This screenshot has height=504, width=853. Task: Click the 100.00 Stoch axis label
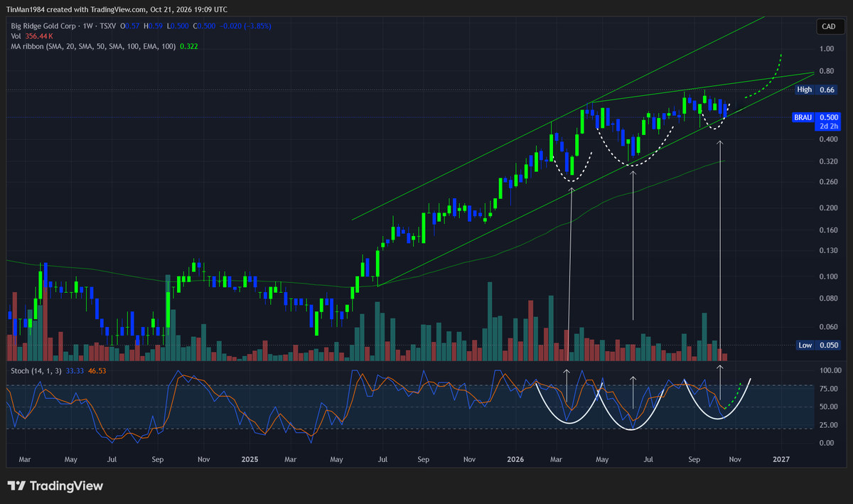(x=830, y=371)
